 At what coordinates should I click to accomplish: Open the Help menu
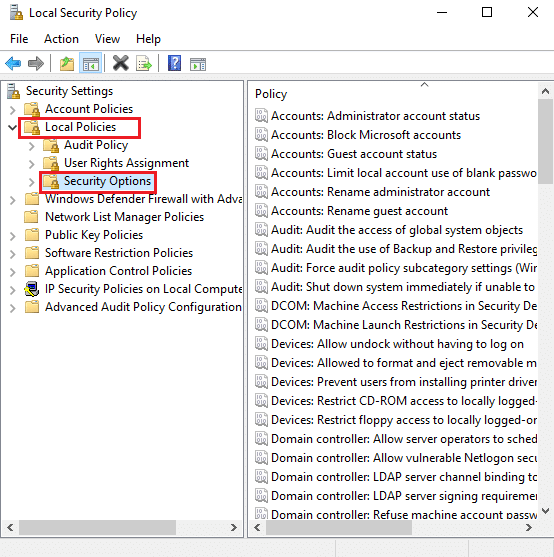(148, 39)
